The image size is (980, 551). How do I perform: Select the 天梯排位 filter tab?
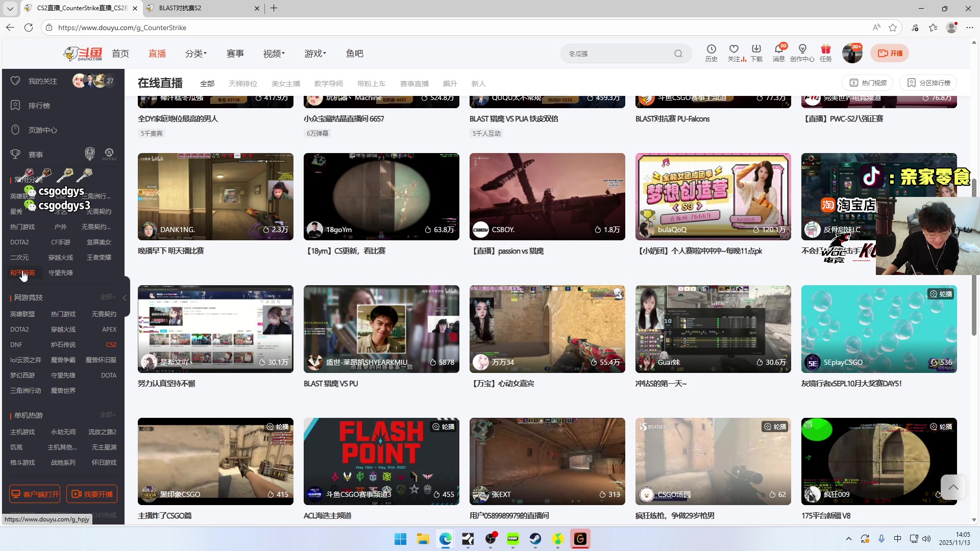click(242, 84)
